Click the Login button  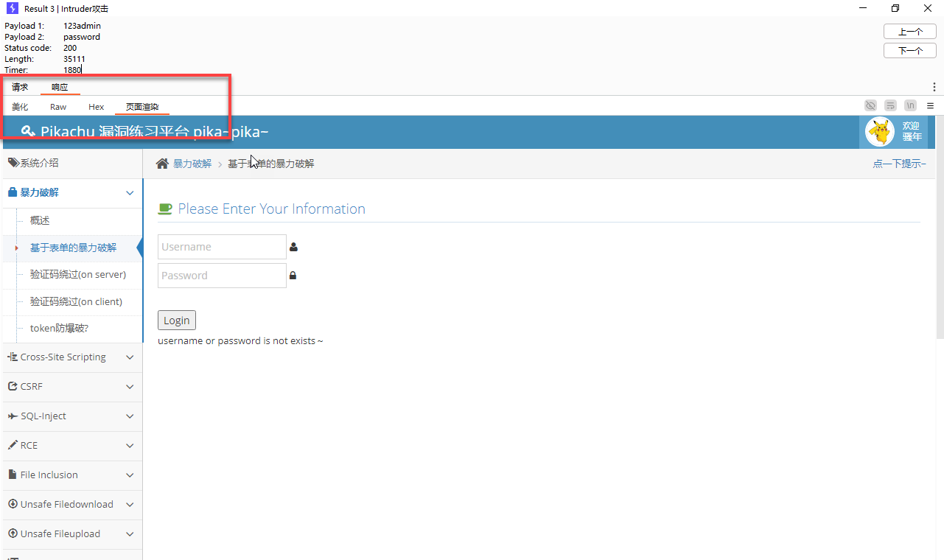[177, 320]
